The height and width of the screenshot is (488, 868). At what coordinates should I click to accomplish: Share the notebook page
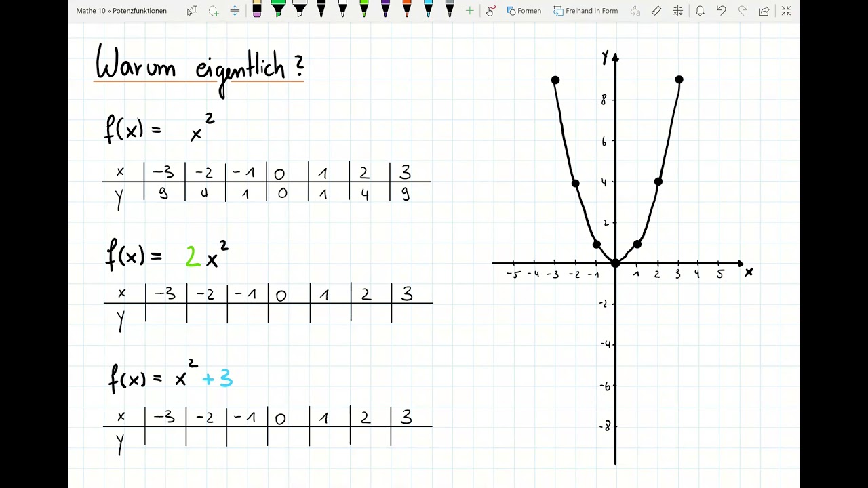point(764,11)
